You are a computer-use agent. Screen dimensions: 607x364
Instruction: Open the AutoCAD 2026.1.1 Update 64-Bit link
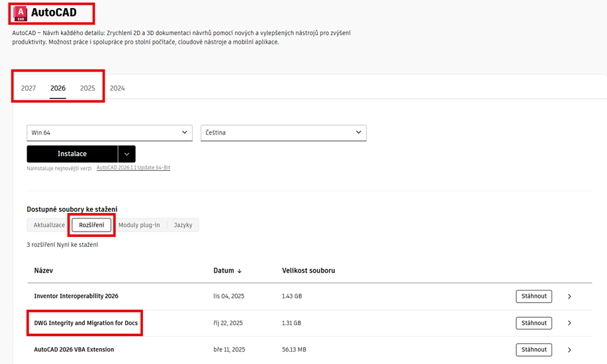coord(133,167)
